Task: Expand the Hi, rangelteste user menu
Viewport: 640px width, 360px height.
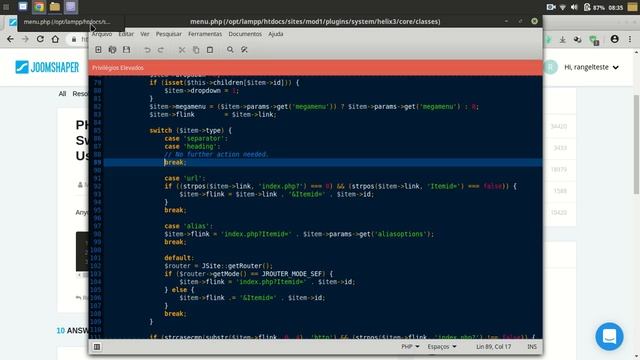Action: tap(591, 67)
